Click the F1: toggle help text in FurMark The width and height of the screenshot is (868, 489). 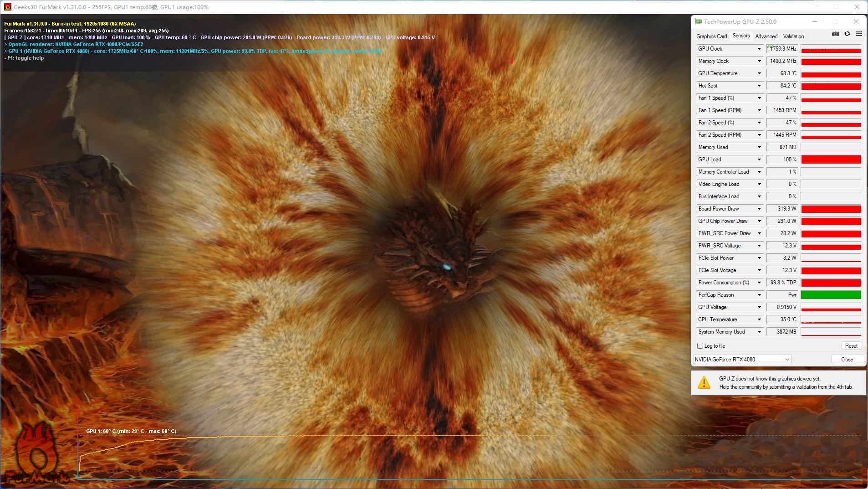[x=24, y=58]
